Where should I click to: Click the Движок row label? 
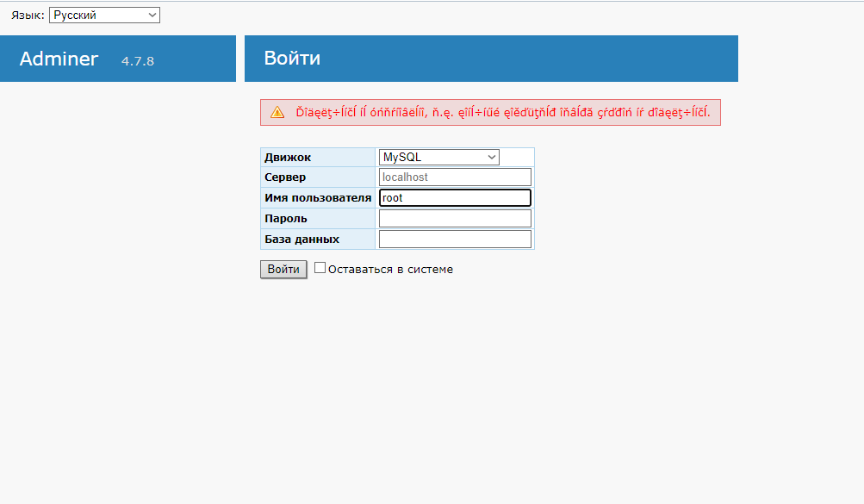[288, 158]
